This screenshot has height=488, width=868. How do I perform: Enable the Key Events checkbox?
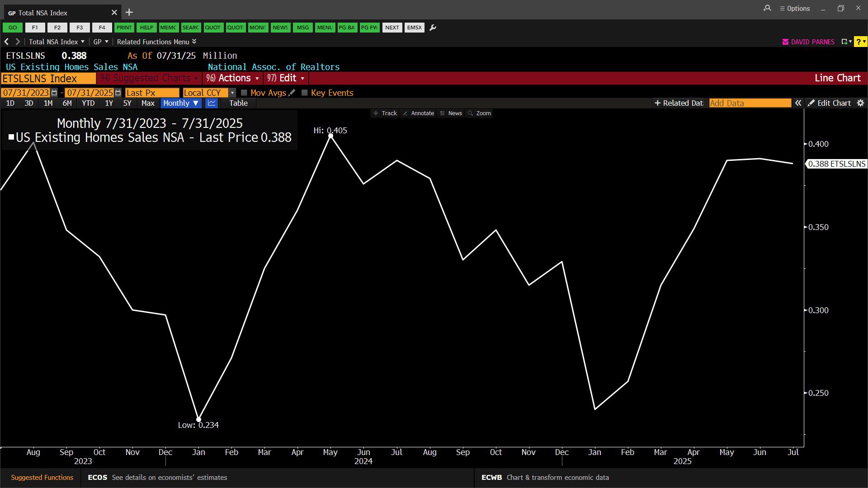pyautogui.click(x=305, y=93)
